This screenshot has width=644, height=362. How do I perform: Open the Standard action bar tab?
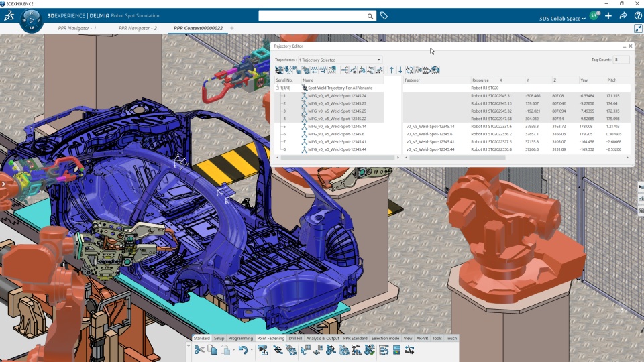pyautogui.click(x=202, y=338)
